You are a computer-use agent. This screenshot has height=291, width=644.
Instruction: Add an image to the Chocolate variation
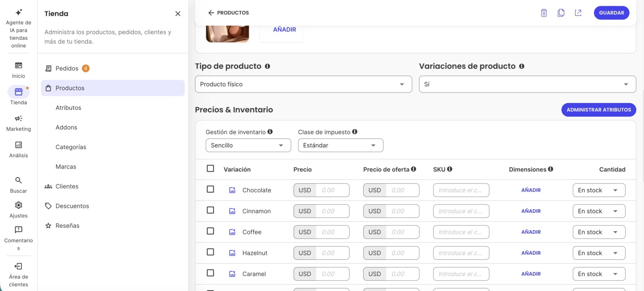click(232, 190)
